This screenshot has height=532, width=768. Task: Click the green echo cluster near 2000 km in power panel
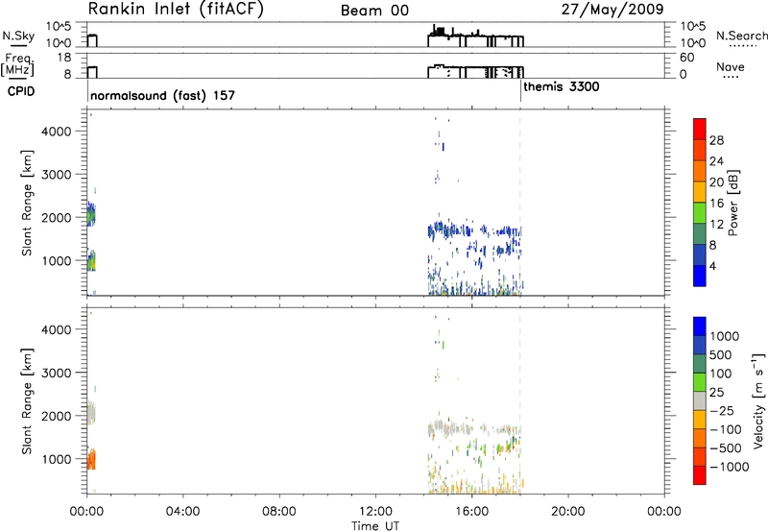(91, 214)
